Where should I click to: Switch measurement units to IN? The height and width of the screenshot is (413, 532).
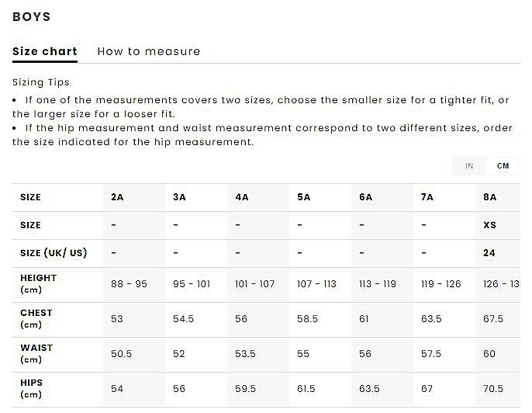coord(469,166)
